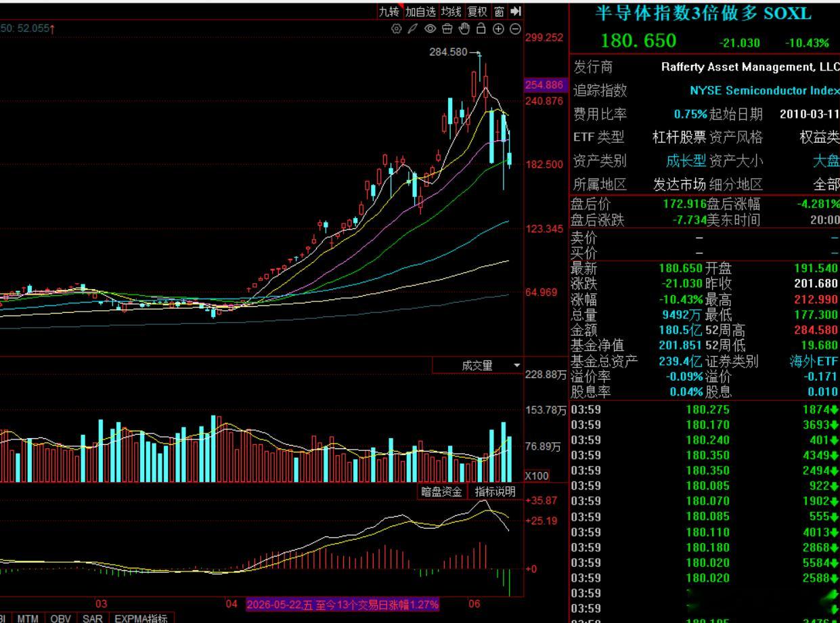
Task: Switch to the SAR indicator tab
Action: tap(93, 618)
